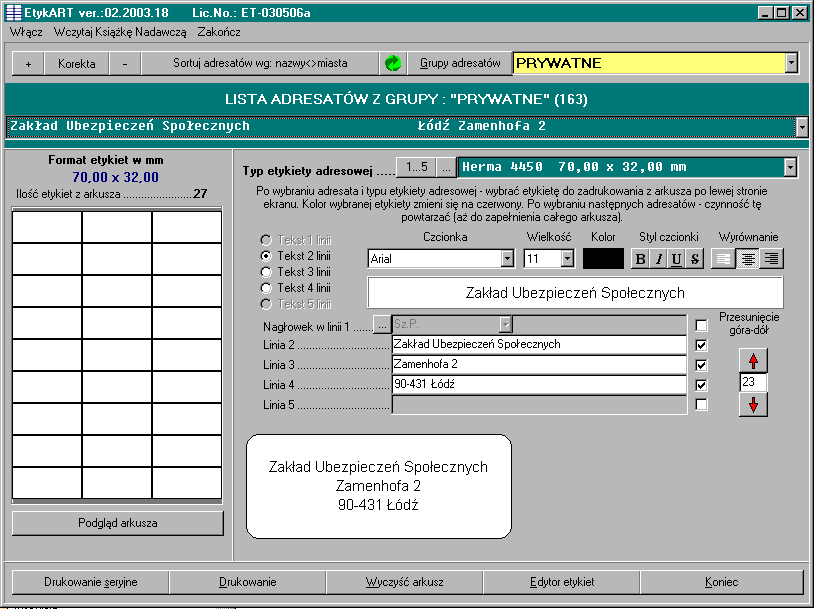Open the Włącz menu

[x=26, y=32]
